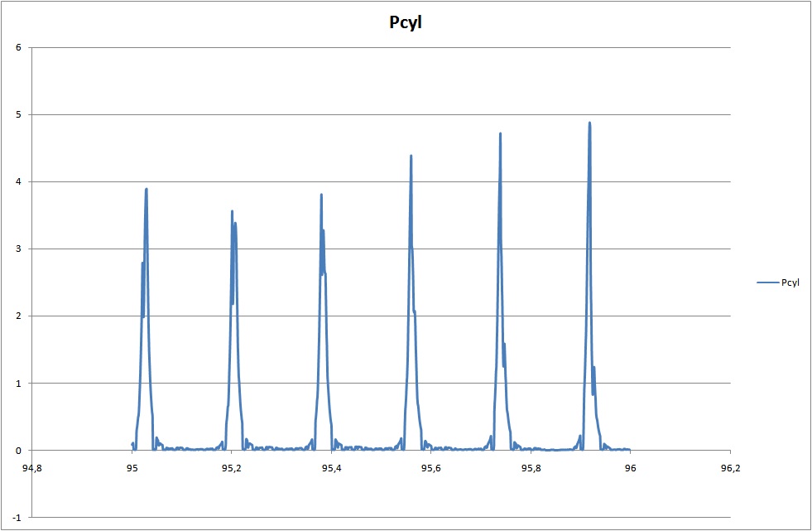
Task: Select x-axis label 95,4
Action: [331, 468]
